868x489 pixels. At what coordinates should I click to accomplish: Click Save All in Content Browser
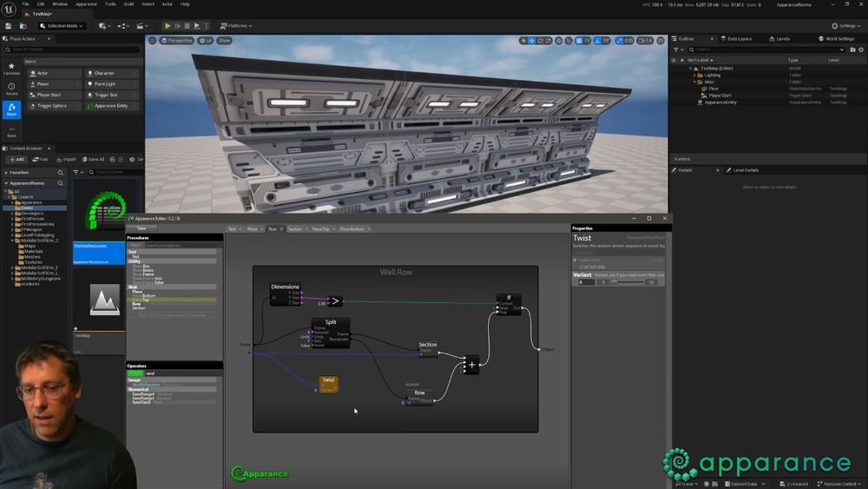click(93, 160)
